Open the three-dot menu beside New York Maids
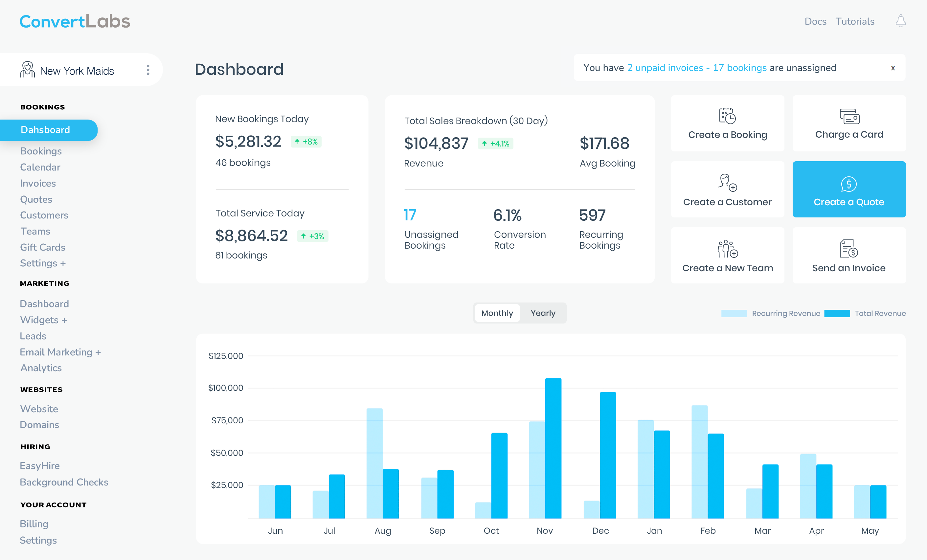This screenshot has width=927, height=560. point(148,69)
